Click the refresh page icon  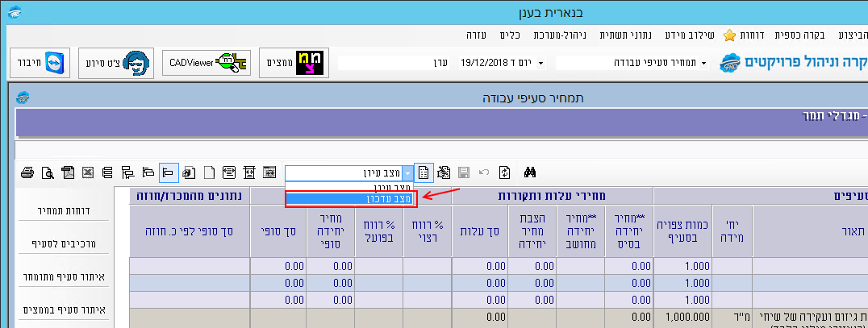(505, 172)
